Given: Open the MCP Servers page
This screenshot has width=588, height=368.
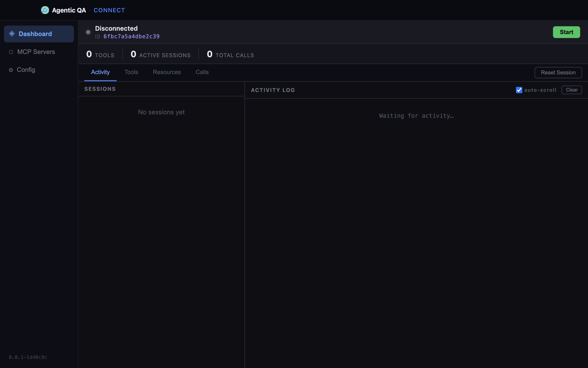Looking at the screenshot, I should tap(39, 52).
